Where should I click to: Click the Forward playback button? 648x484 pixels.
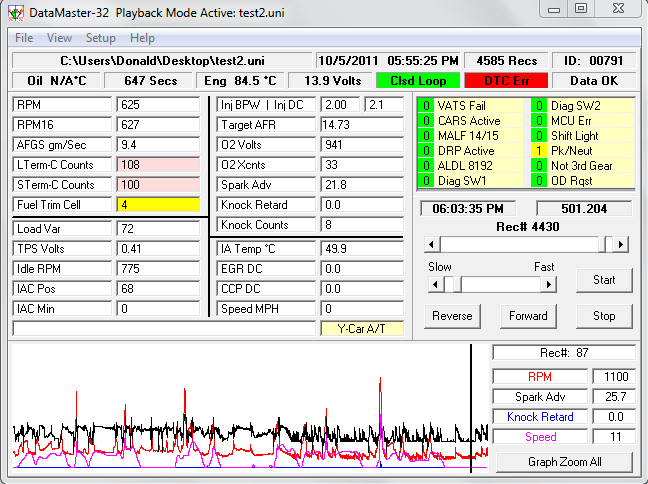(x=528, y=316)
